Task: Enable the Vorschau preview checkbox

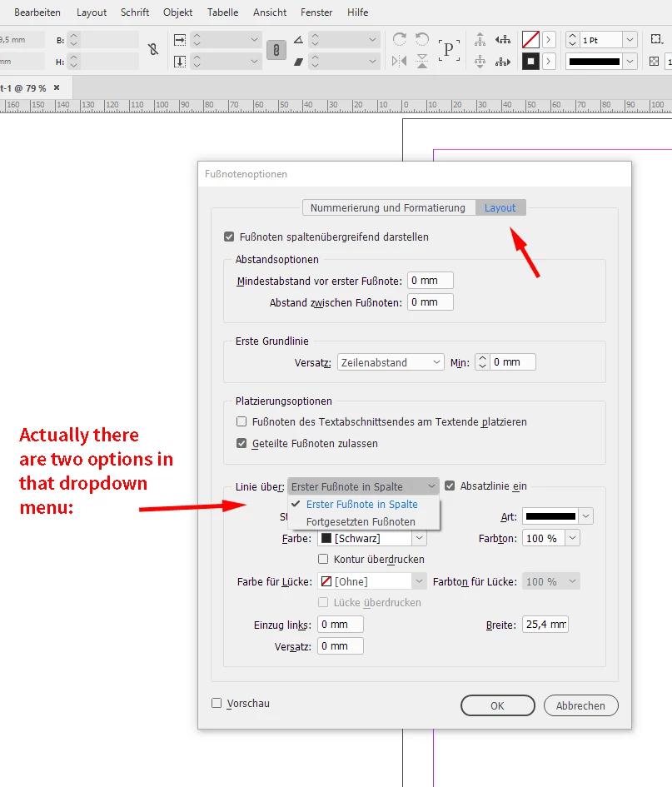Action: tap(217, 703)
